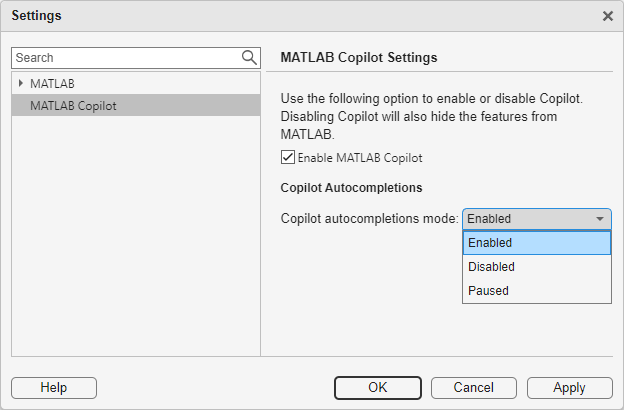Open Help for the settings

click(x=54, y=387)
